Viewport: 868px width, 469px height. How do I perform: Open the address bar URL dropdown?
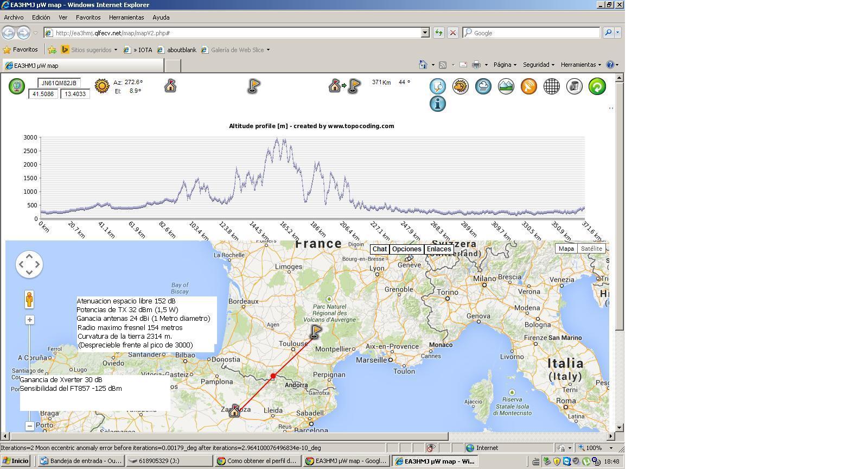(425, 33)
